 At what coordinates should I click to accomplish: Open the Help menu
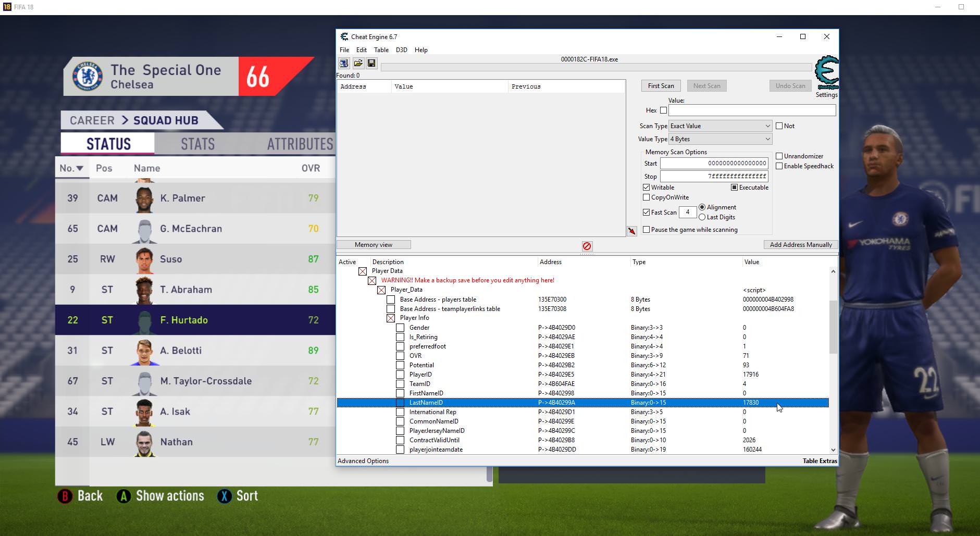(x=421, y=50)
